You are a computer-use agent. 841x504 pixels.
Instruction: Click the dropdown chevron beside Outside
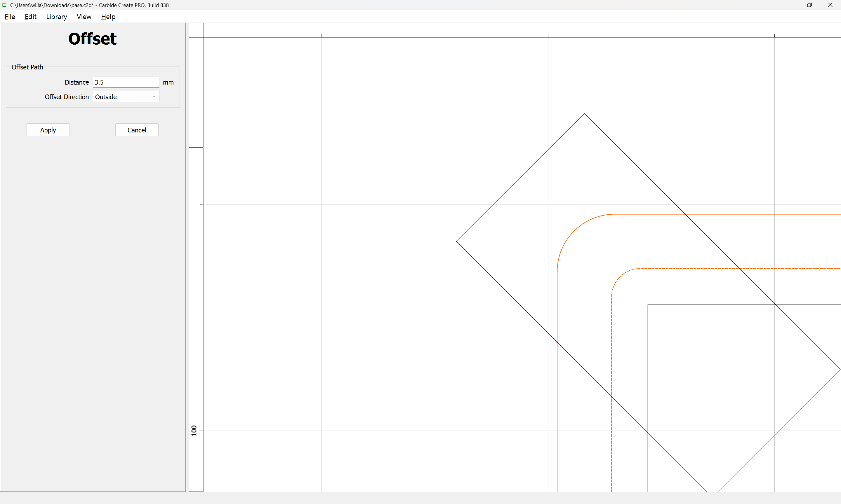154,97
